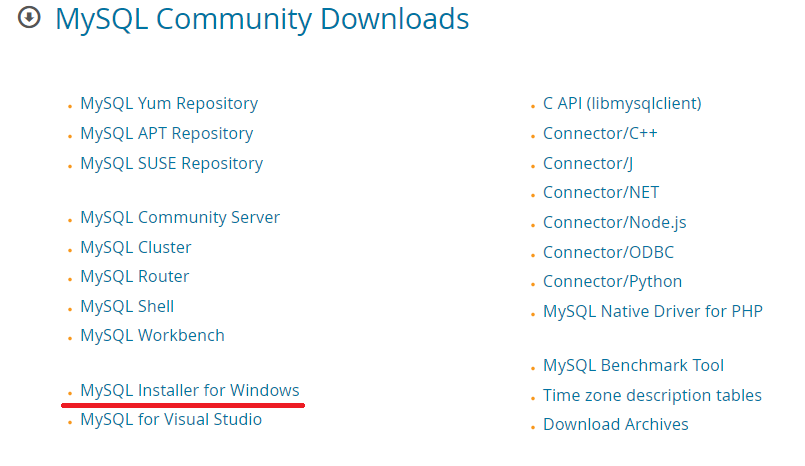Open MySQL for Visual Studio
Screen dimensions: 805x466
[171, 420]
